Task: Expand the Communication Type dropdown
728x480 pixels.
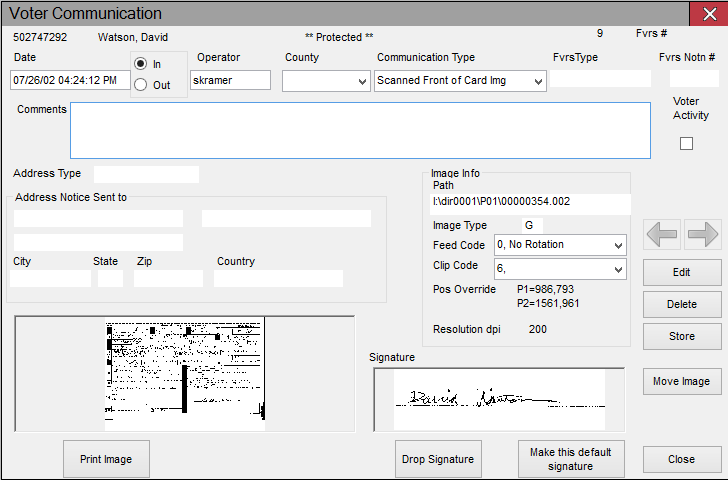Action: [x=460, y=81]
